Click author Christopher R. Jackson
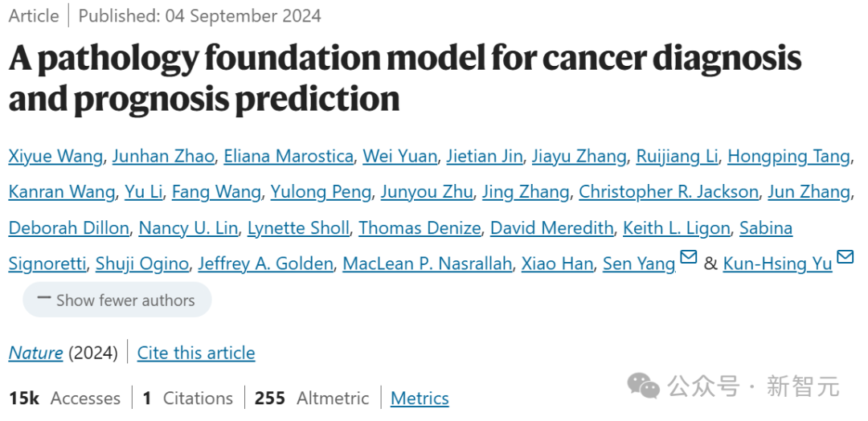Screen dimensions: 868x421 point(668,191)
